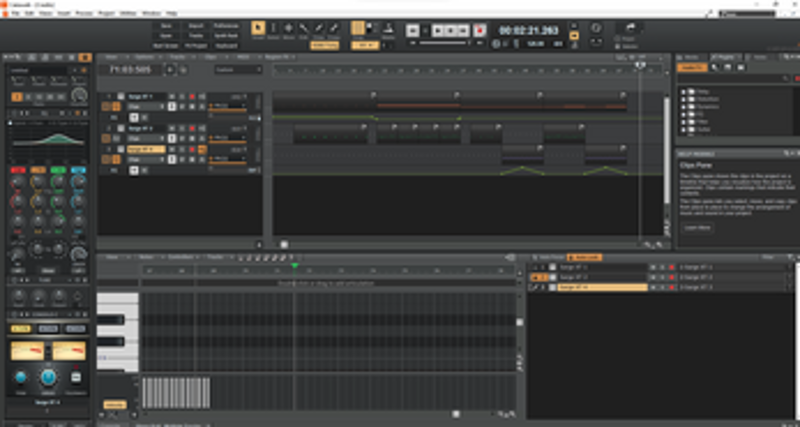Choose the Select tool
The image size is (800, 427).
click(273, 28)
